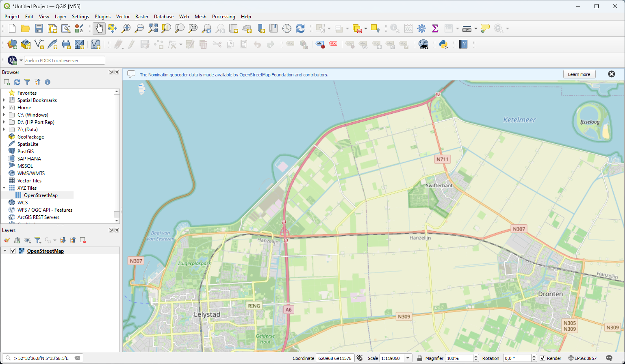Show statistical summary with Sigma icon
625x364 pixels.
pyautogui.click(x=435, y=28)
